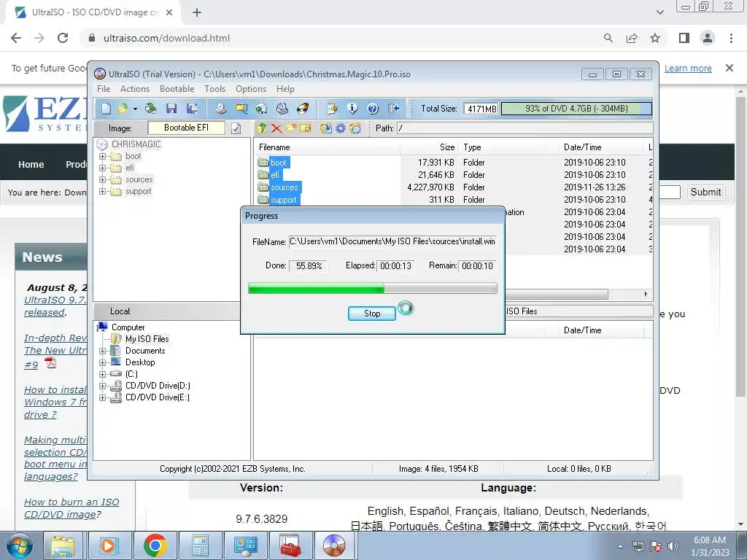Click the Chrome address bar URL
This screenshot has height=560, width=747.
tap(166, 38)
